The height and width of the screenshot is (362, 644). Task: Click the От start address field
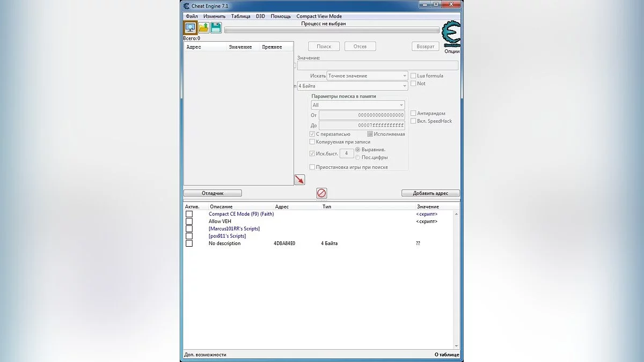362,115
